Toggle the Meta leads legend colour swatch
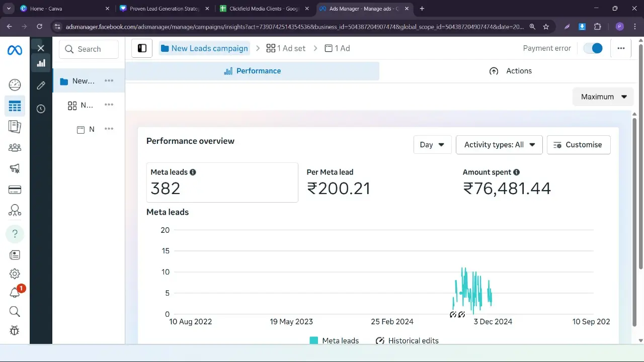This screenshot has height=362, width=644. [314, 340]
